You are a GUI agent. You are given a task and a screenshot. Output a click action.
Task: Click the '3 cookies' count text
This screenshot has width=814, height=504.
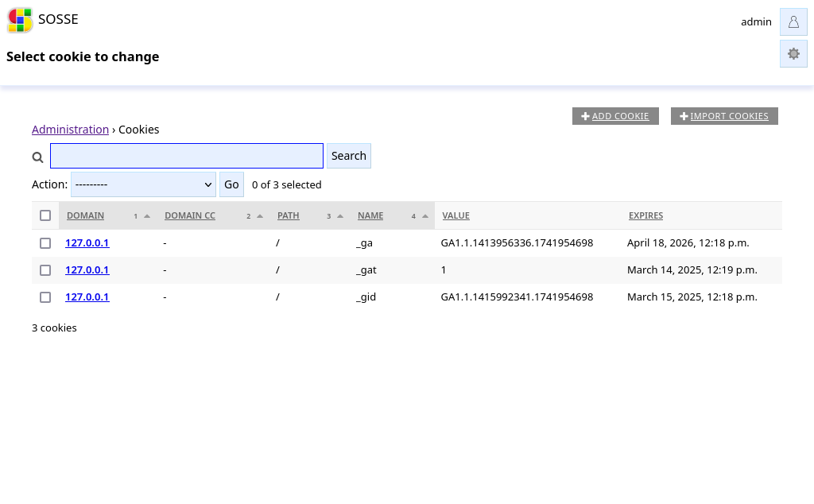[54, 328]
